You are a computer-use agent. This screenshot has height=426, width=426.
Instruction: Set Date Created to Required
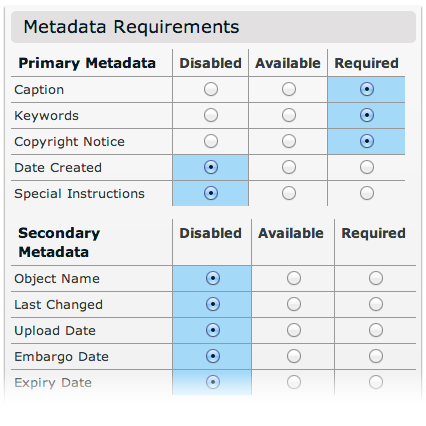367,167
